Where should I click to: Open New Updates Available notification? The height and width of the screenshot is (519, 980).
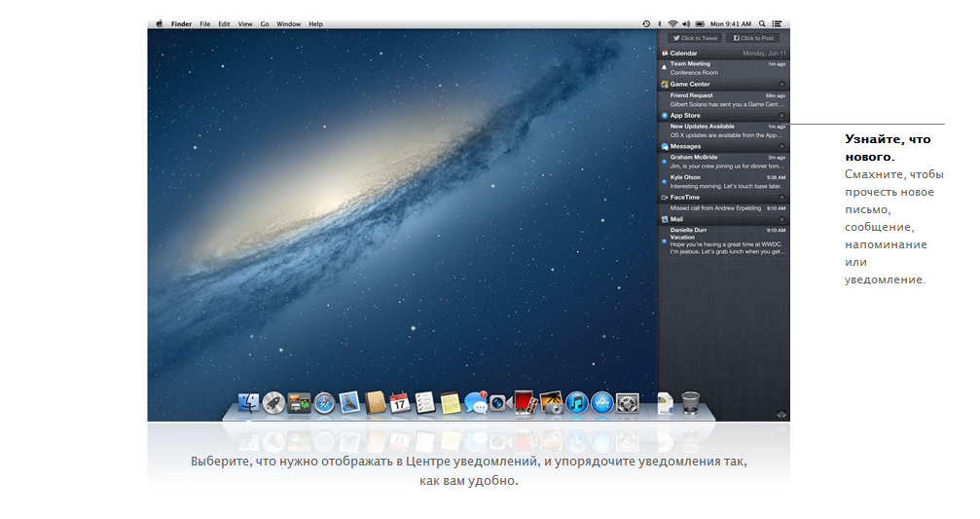tap(724, 130)
